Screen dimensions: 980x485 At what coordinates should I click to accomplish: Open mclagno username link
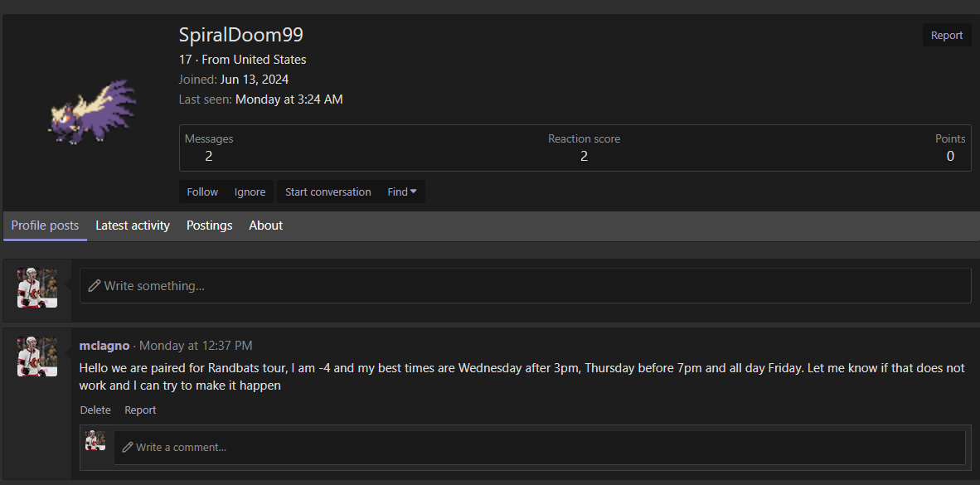pos(104,346)
